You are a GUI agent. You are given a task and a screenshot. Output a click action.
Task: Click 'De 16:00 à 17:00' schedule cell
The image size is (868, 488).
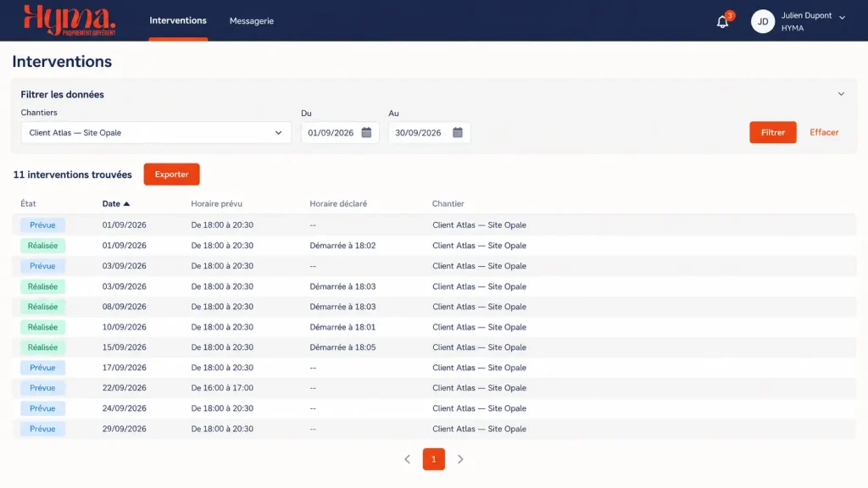(x=222, y=388)
